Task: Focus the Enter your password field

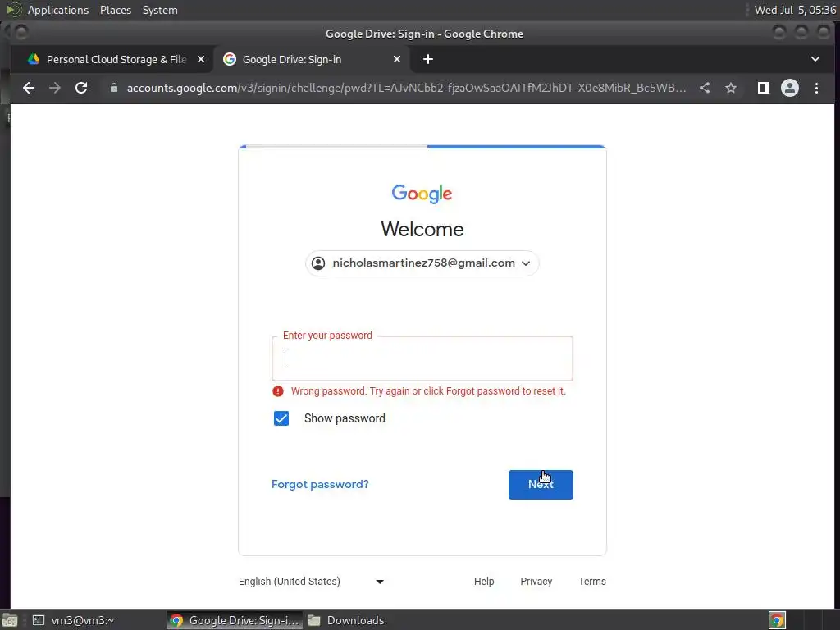Action: coord(422,358)
